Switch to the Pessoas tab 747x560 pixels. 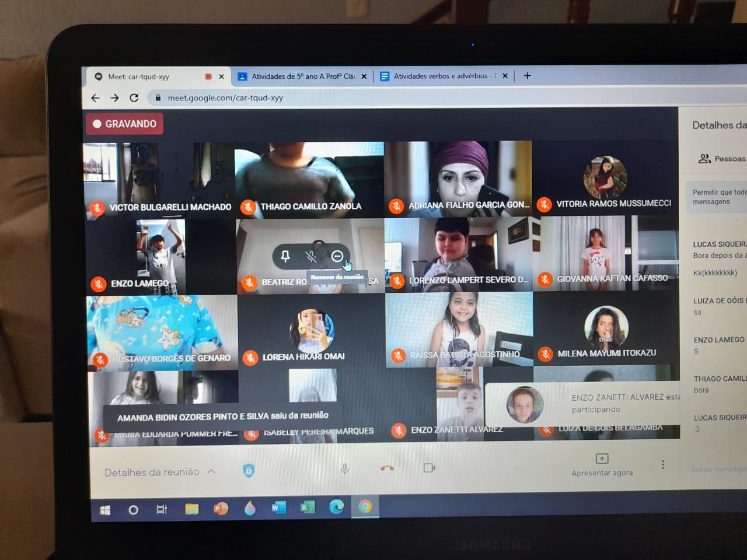[x=722, y=159]
